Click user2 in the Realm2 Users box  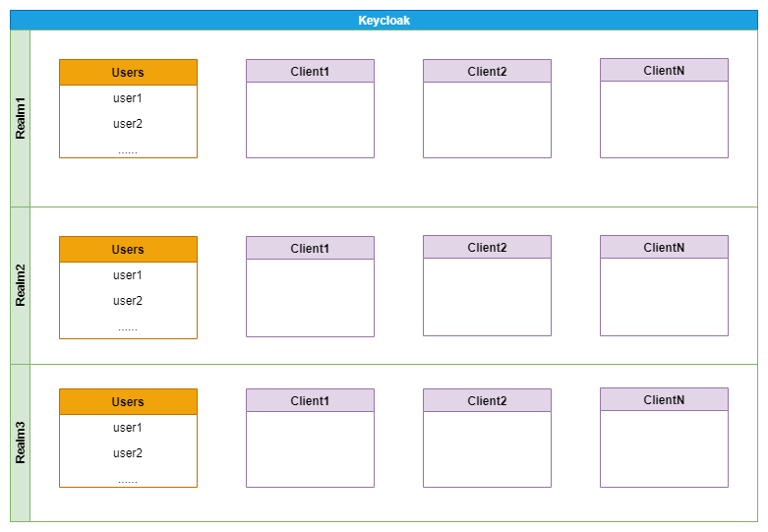coord(128,300)
